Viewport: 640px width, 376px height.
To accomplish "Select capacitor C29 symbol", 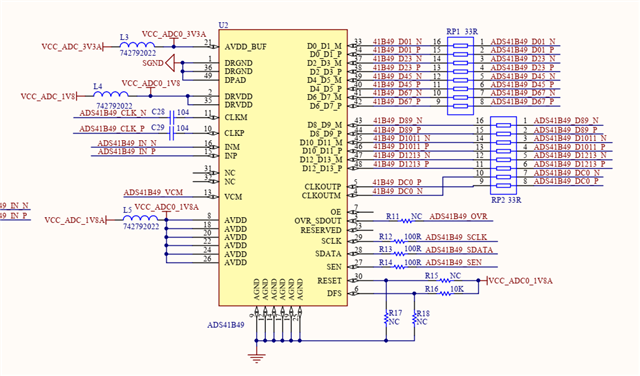I will tap(172, 133).
